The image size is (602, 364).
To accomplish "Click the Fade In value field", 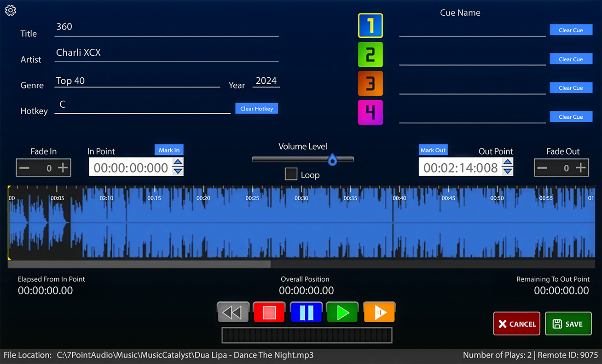I will [x=48, y=168].
